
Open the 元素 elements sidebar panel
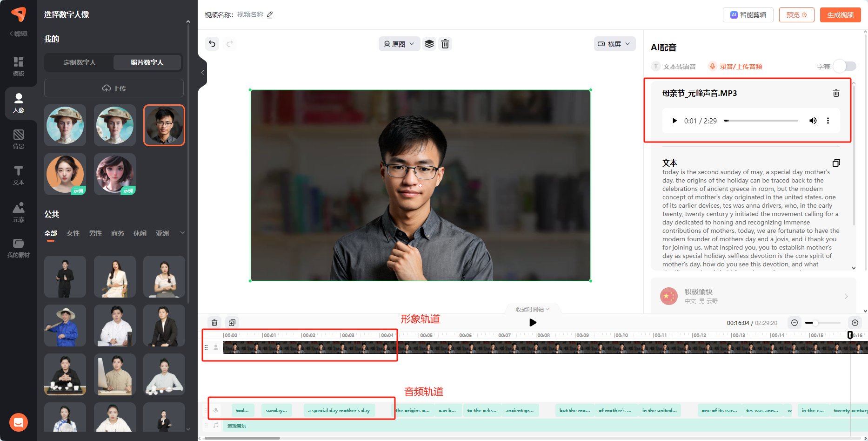coord(19,212)
